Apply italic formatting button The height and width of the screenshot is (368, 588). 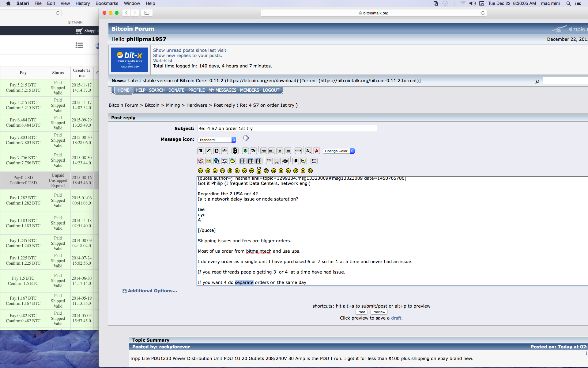[x=209, y=151]
